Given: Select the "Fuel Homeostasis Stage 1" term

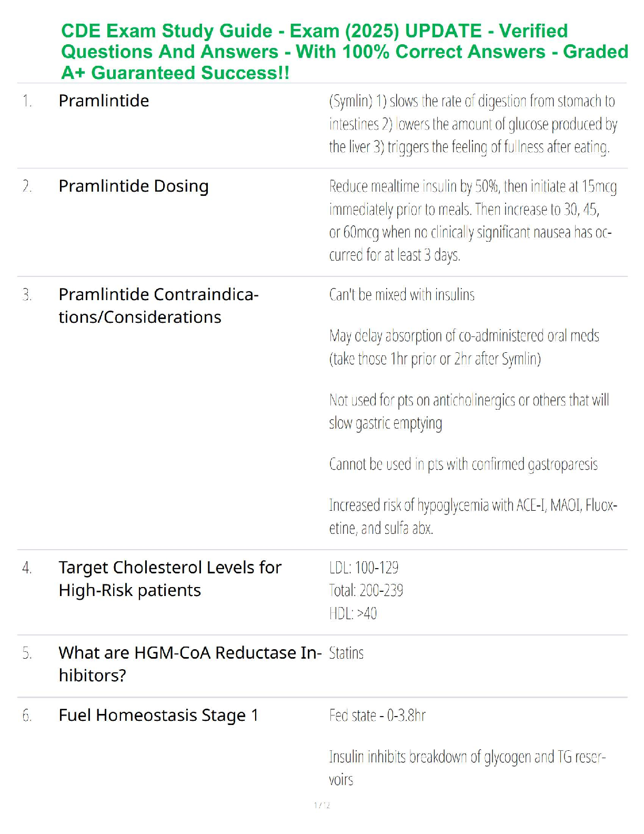Looking at the screenshot, I should (158, 715).
